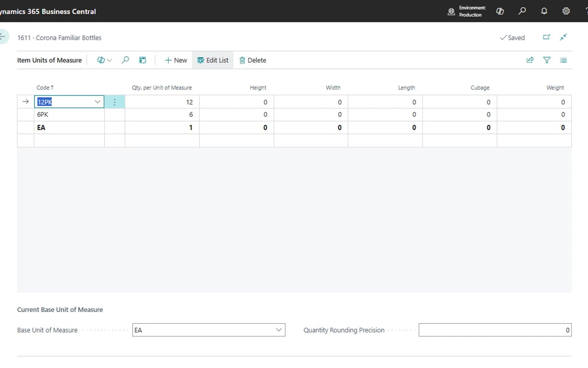Click the back arrow beside page title
The image size is (588, 368).
click(3, 37)
